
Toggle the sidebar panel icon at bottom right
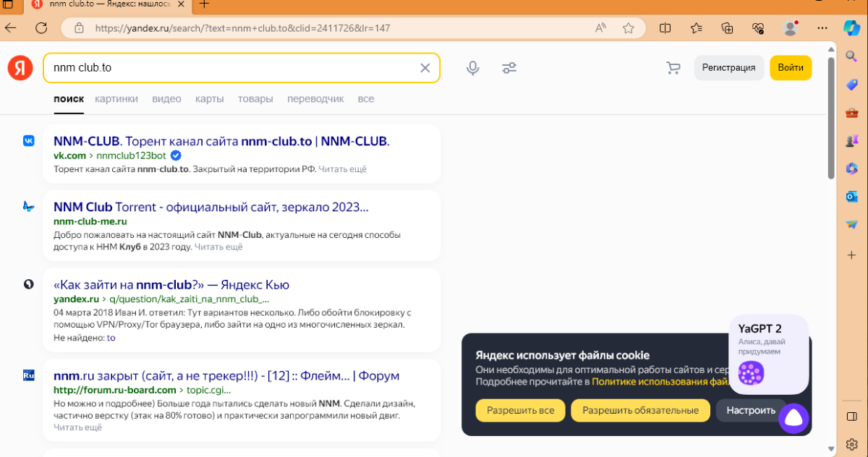[851, 417]
